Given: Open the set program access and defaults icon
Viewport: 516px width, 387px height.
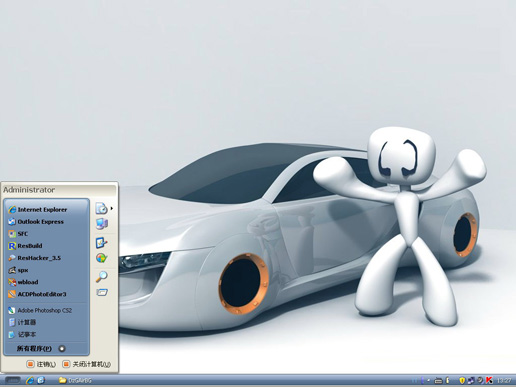Looking at the screenshot, I should point(101,258).
